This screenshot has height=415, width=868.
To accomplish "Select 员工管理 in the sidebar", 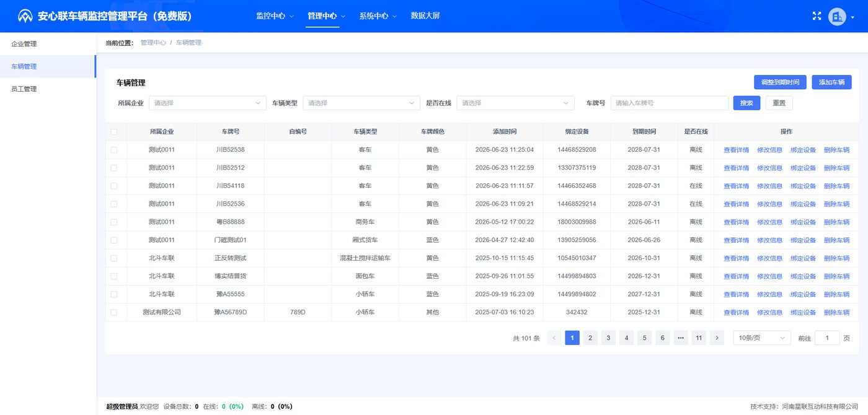I will pos(48,89).
